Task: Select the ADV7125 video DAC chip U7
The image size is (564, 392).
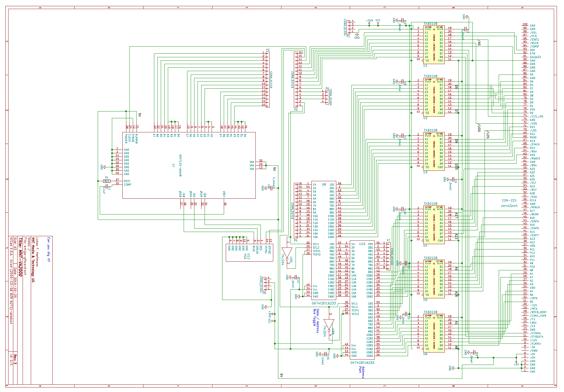Action: tap(189, 165)
